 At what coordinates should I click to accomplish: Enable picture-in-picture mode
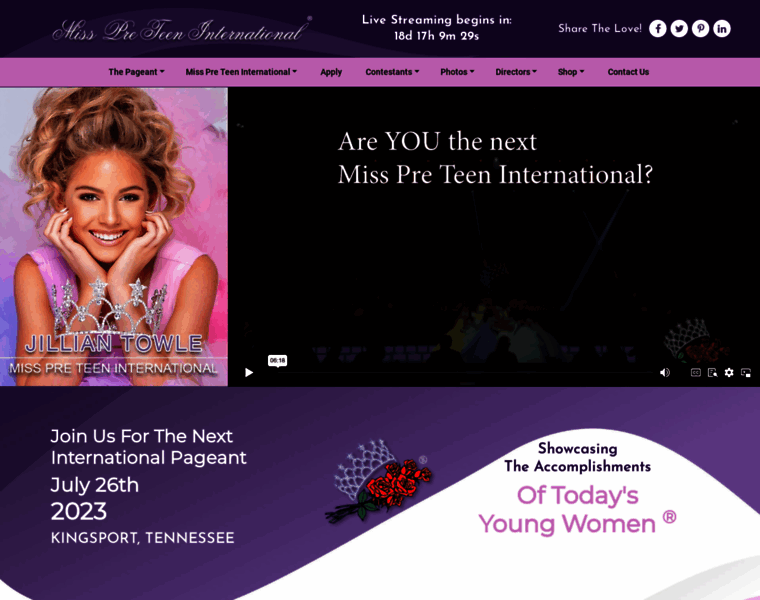[745, 372]
